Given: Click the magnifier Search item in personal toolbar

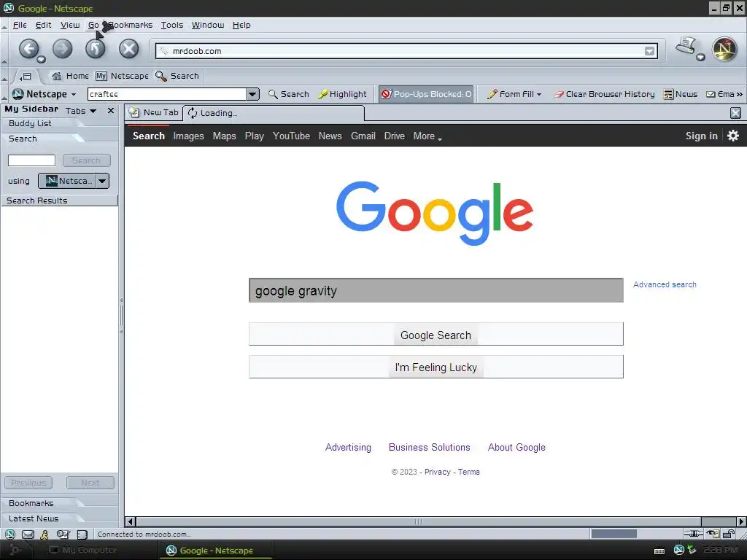Looking at the screenshot, I should click(x=177, y=76).
